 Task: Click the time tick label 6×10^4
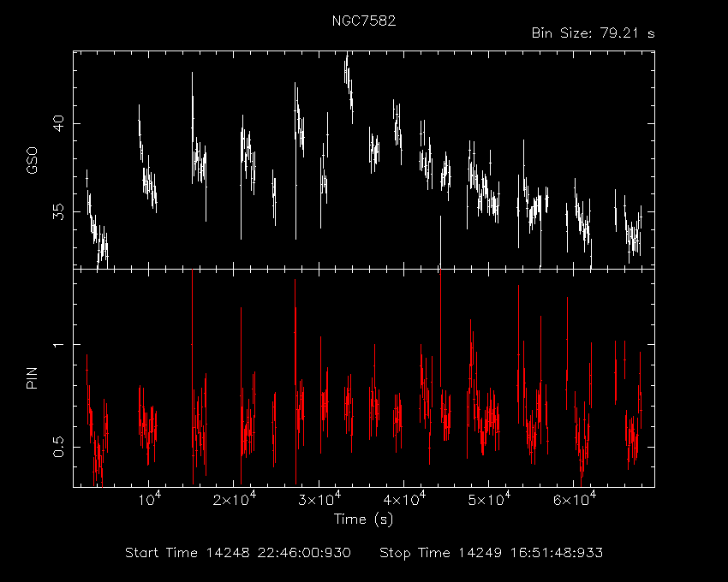tap(574, 499)
